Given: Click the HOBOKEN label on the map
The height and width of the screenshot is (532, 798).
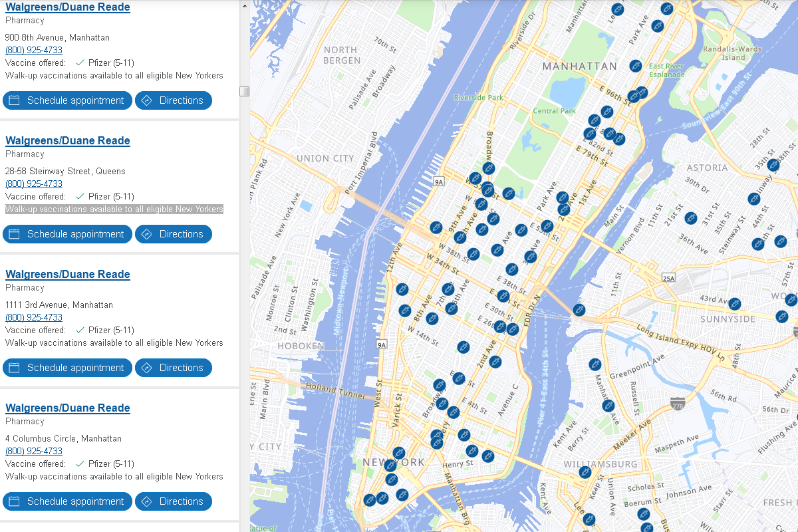Looking at the screenshot, I should [x=302, y=346].
